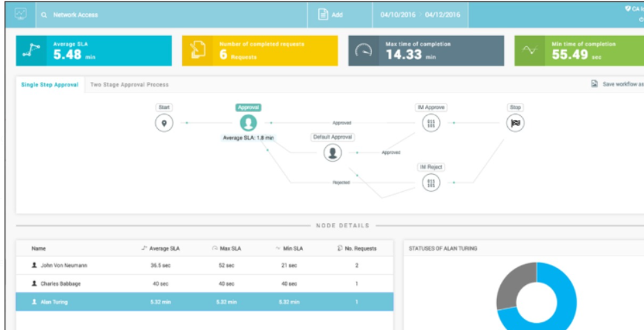This screenshot has height=330, width=644.
Task: Click the dashboard monitor icon in top-left corner
Action: [x=19, y=14]
